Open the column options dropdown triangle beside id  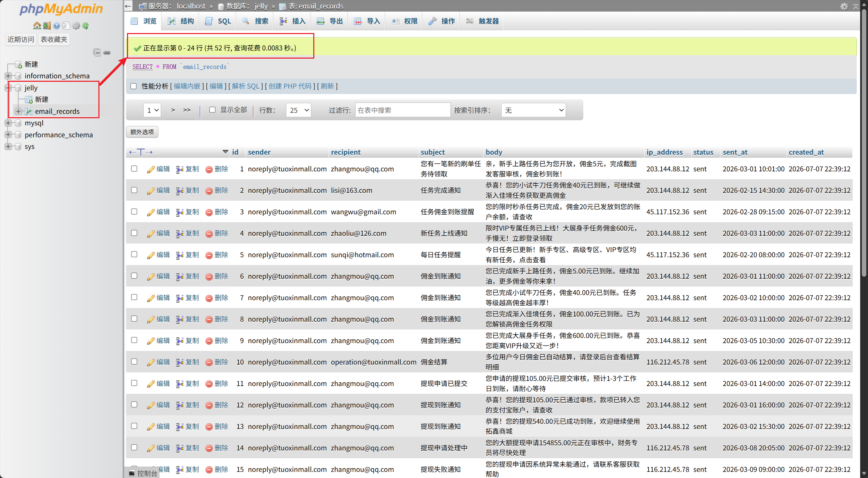coord(225,152)
